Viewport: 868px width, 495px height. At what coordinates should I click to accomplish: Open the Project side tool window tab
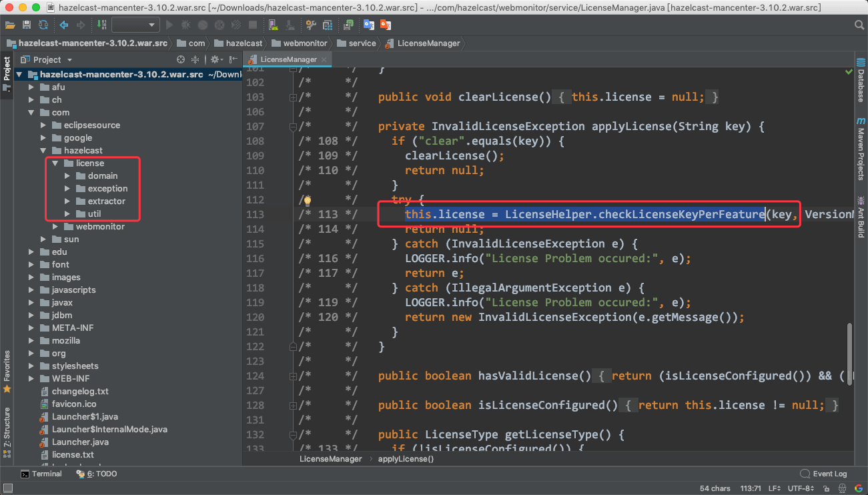tap(7, 74)
